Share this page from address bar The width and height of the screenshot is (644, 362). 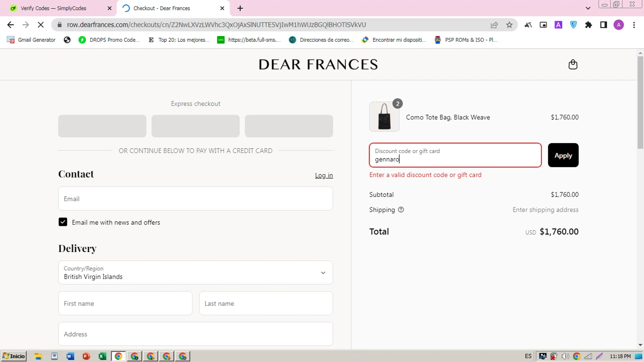494,25
